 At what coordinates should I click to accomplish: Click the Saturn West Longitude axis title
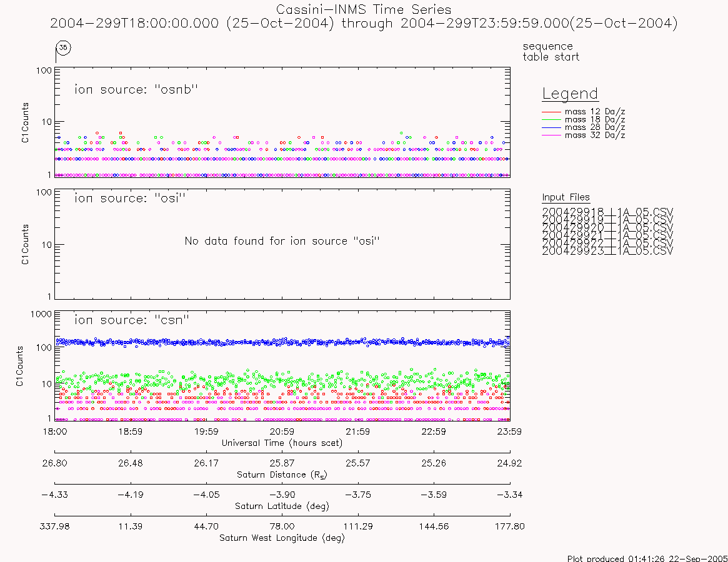click(x=282, y=538)
